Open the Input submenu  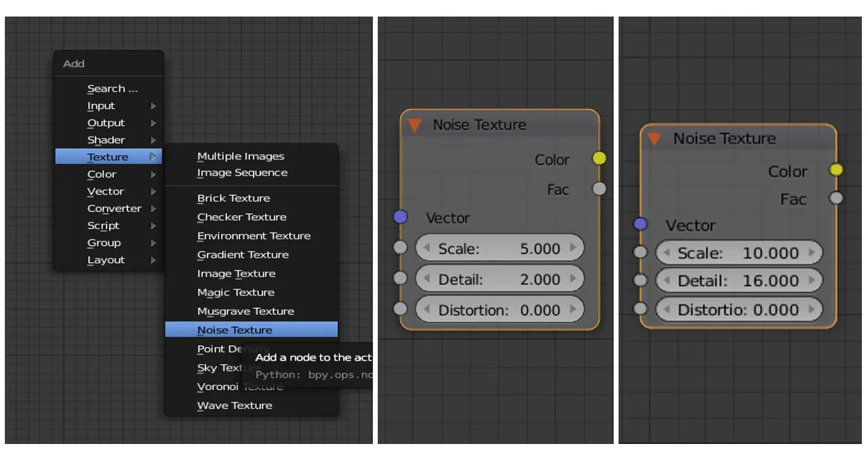coord(108,106)
